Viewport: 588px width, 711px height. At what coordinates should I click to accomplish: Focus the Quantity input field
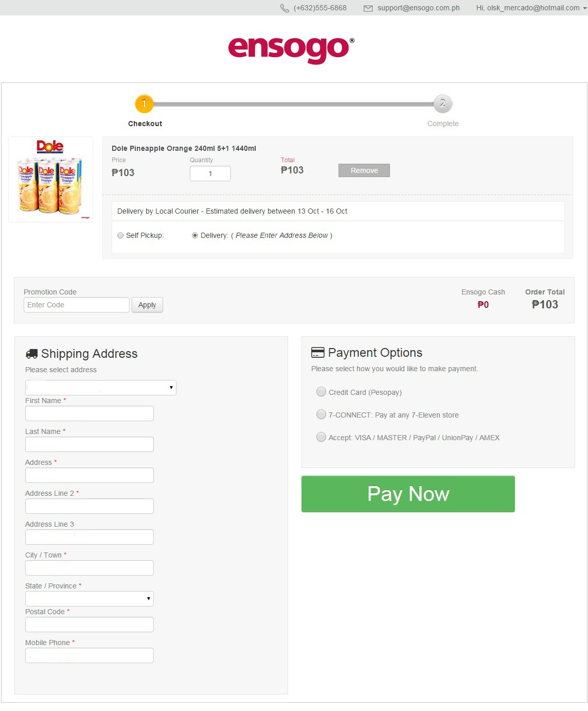point(210,174)
